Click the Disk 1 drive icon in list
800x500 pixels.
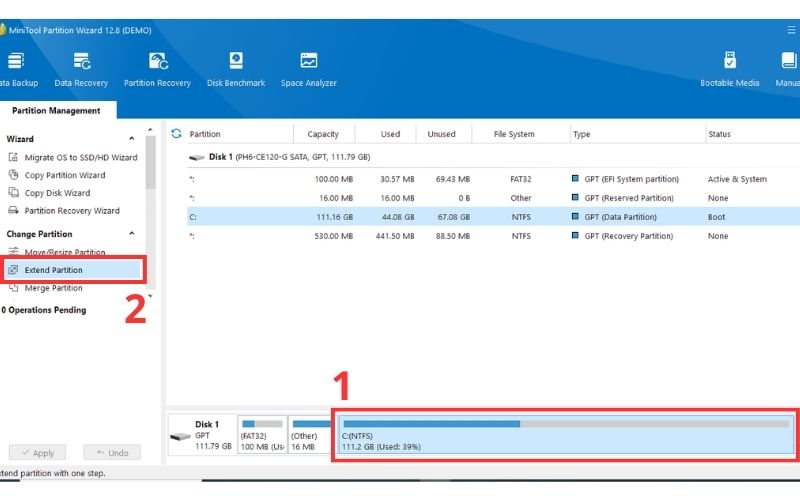coord(196,158)
